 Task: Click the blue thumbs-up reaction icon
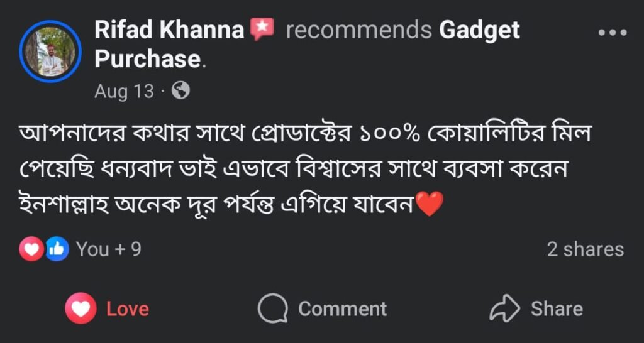[x=57, y=249]
